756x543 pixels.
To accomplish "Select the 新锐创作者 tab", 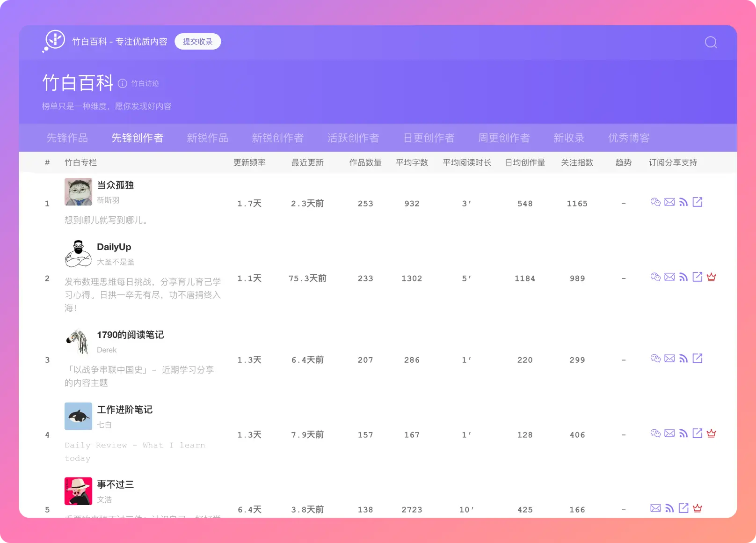I will click(277, 138).
